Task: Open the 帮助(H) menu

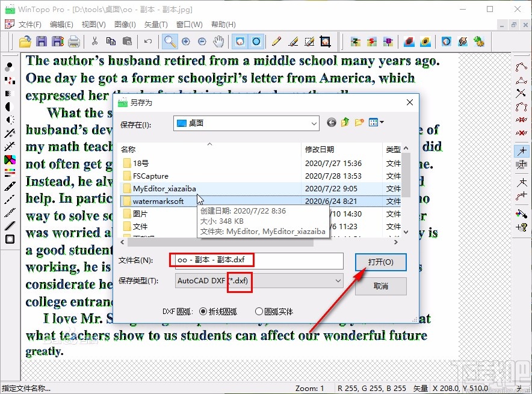Action: click(223, 25)
